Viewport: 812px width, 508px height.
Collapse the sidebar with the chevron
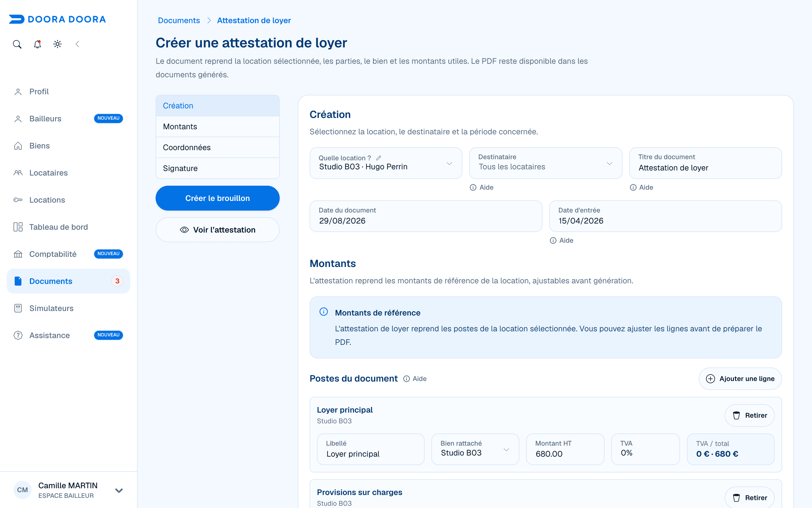coord(78,44)
